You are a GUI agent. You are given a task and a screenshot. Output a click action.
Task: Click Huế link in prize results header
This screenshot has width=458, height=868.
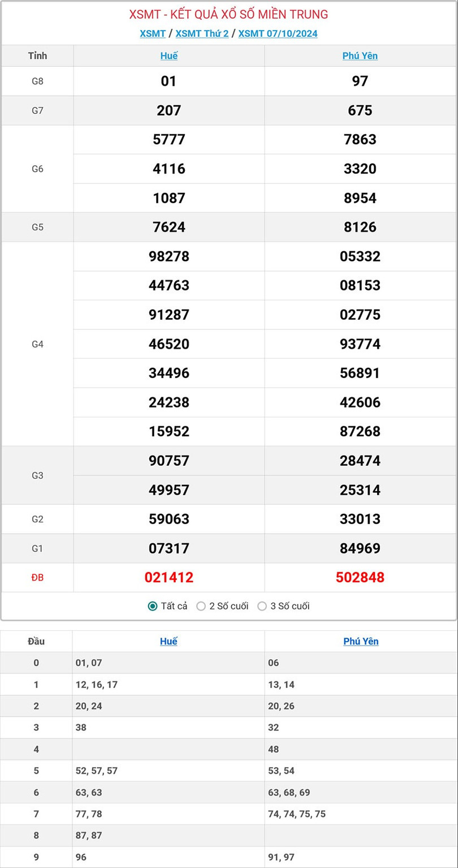168,55
